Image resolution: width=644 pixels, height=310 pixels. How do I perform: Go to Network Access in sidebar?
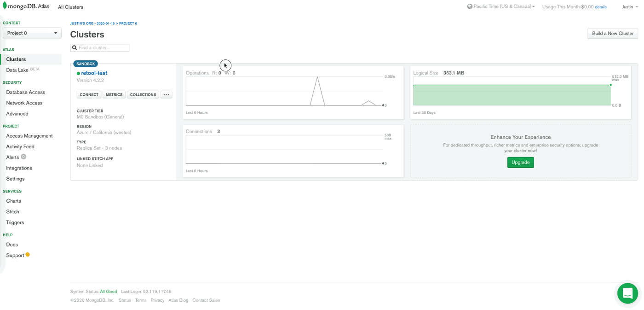24,103
